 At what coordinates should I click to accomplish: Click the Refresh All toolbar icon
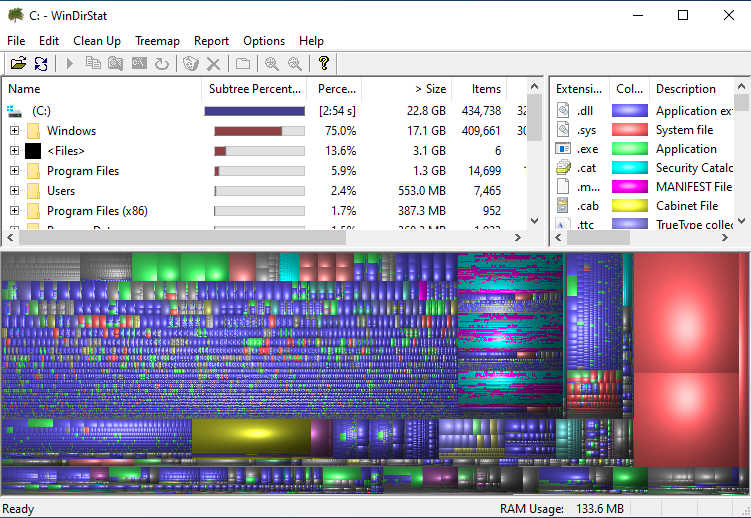41,63
